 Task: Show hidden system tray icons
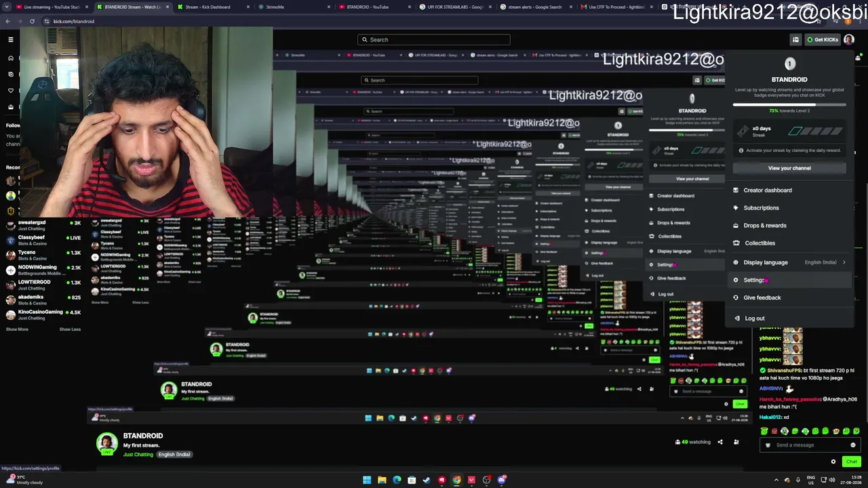click(x=776, y=480)
